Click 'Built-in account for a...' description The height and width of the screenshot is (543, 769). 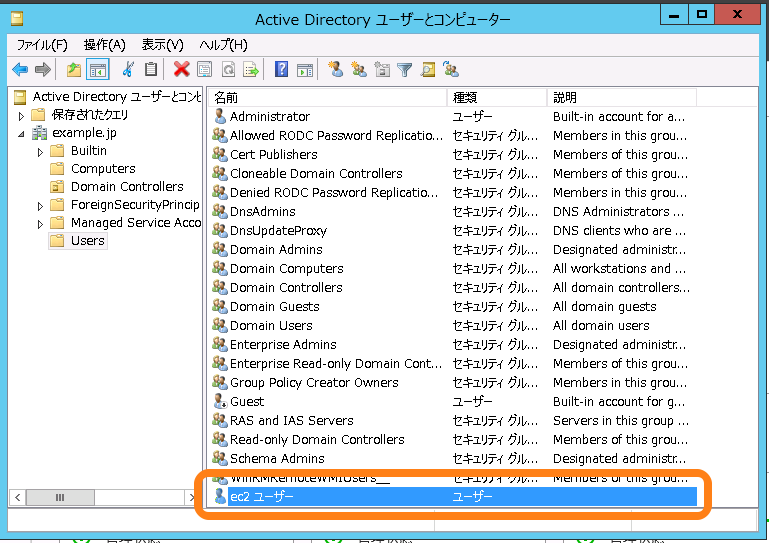[619, 116]
